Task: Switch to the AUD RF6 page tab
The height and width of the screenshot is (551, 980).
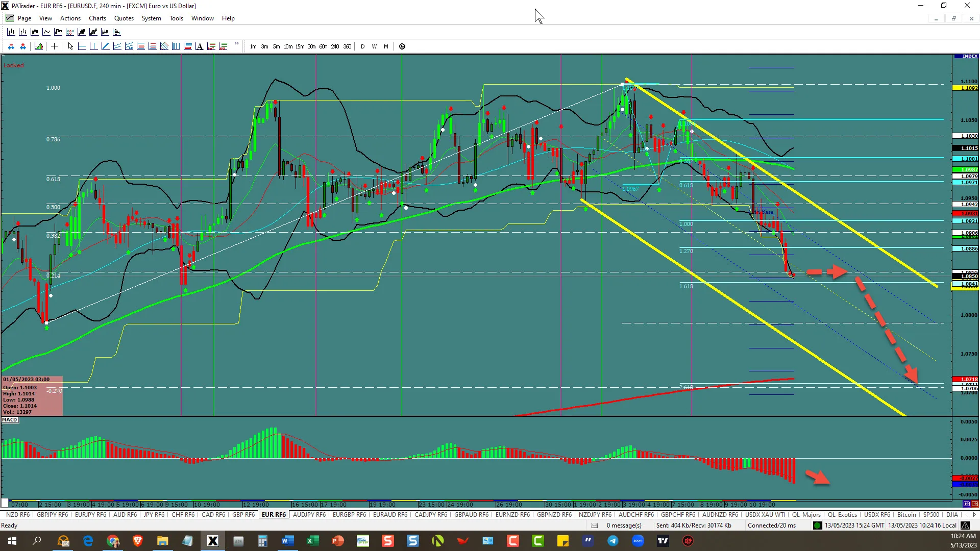Action: coord(125,515)
